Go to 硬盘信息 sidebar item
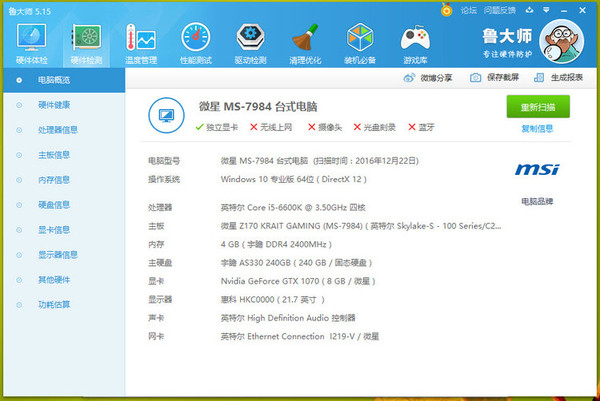This screenshot has width=600, height=401. coord(54,204)
